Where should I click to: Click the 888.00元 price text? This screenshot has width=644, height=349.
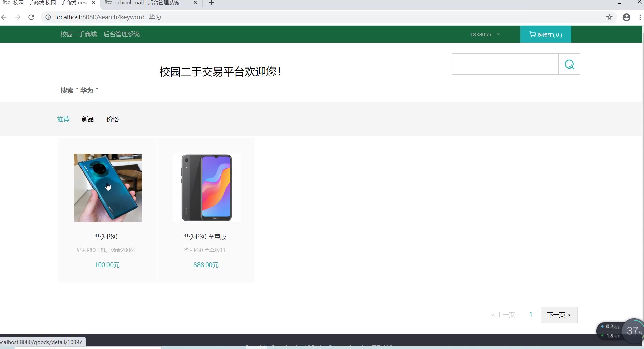[206, 265]
